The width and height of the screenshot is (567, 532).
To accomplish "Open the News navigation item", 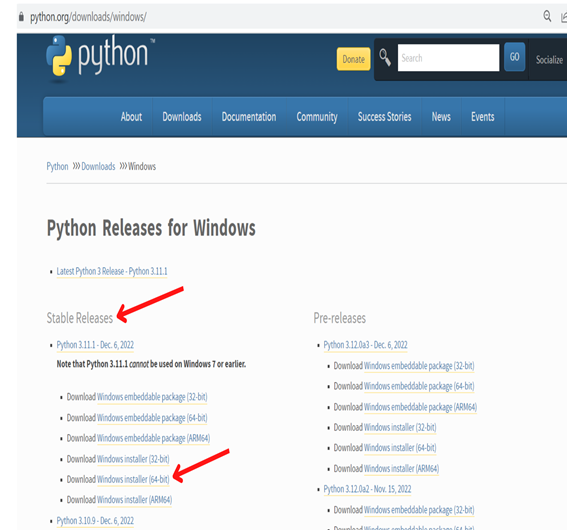I will 441,117.
